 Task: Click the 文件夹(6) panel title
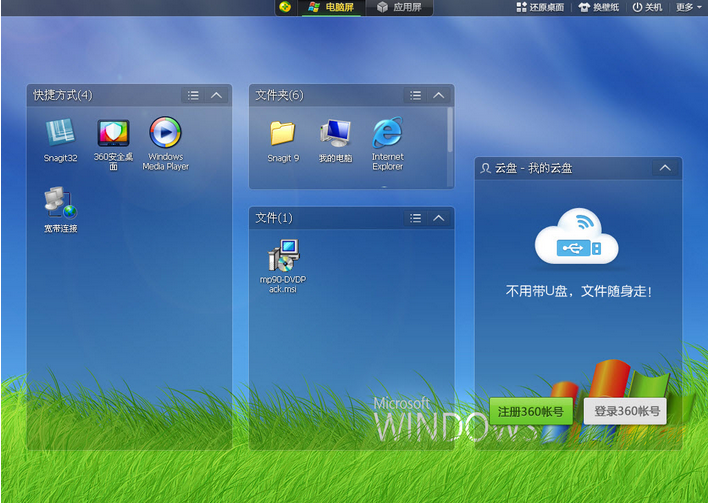[279, 95]
